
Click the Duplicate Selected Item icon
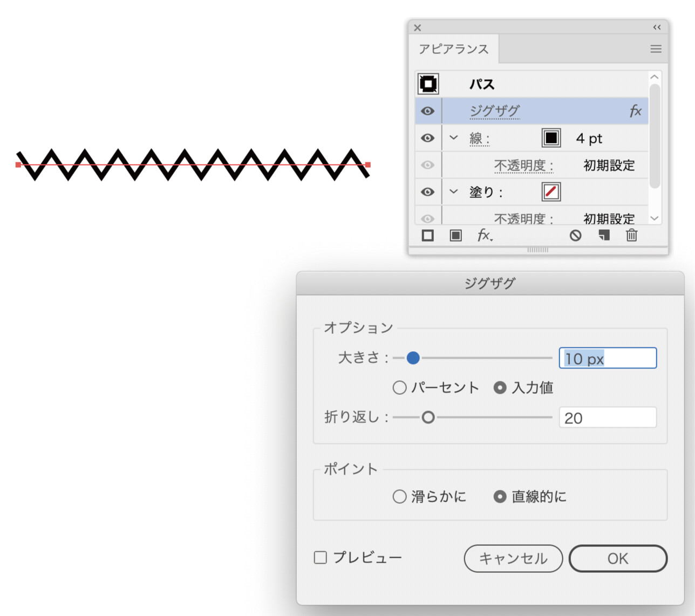604,236
